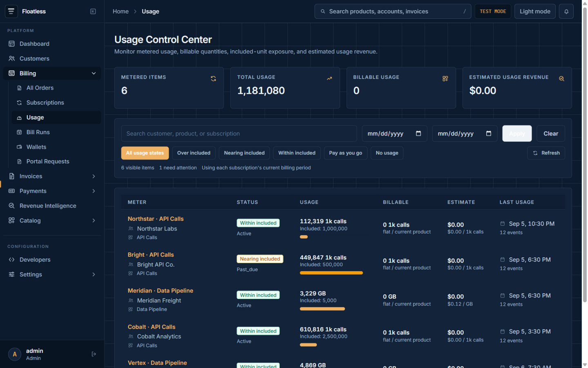Filter by Pay as you go
The width and height of the screenshot is (588, 368).
[345, 153]
